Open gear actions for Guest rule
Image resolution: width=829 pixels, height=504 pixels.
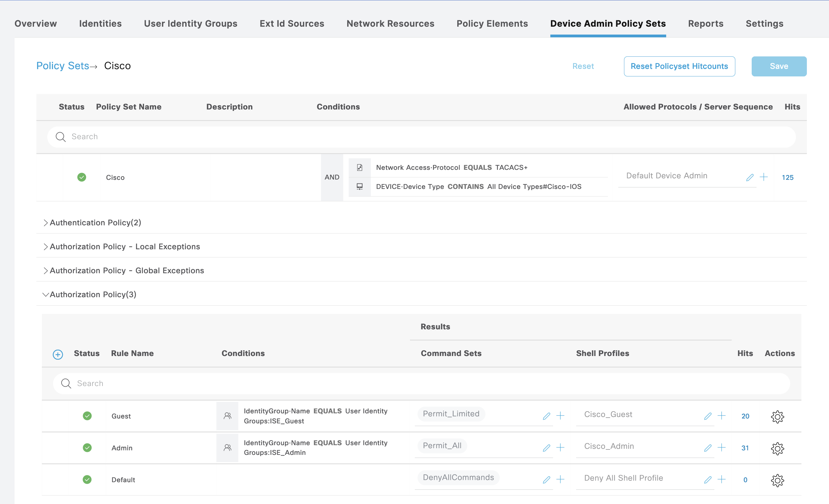click(x=777, y=417)
